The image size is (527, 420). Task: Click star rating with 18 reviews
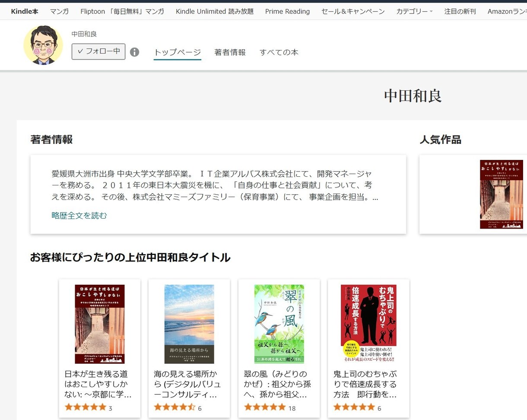pyautogui.click(x=265, y=407)
